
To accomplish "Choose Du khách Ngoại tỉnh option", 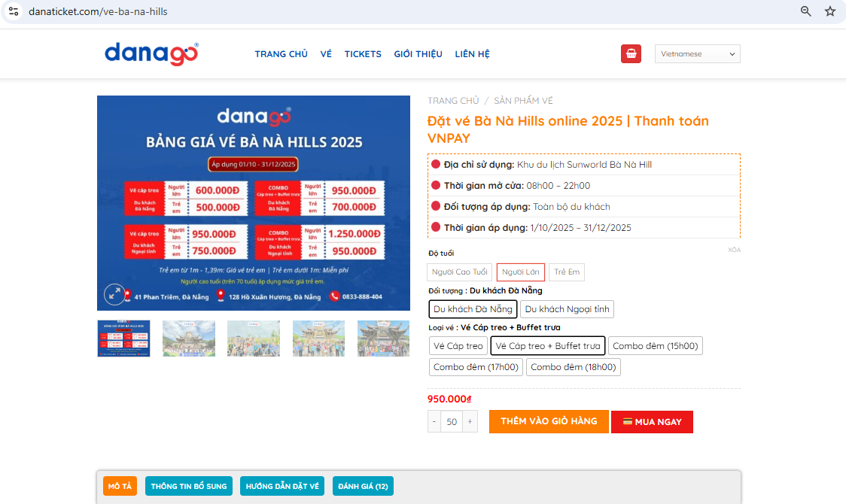I will [x=567, y=309].
